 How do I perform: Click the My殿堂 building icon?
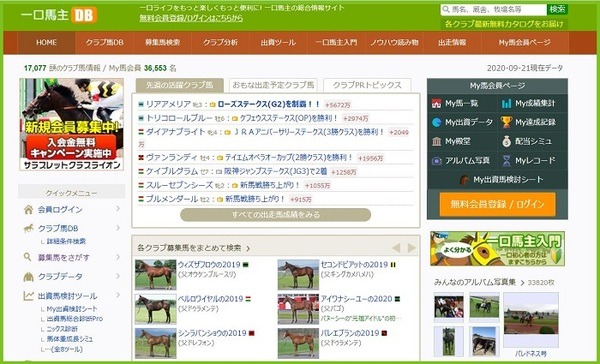(436, 141)
